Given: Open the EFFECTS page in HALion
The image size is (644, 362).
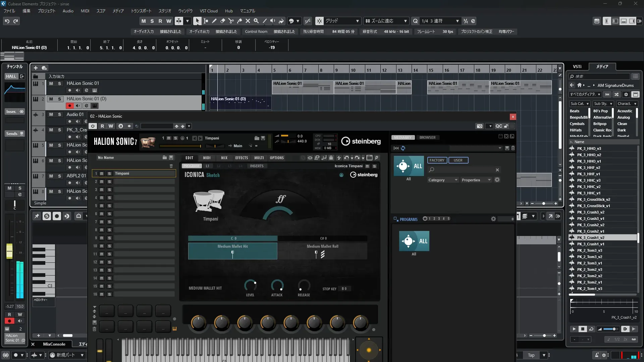Looking at the screenshot, I should [241, 158].
